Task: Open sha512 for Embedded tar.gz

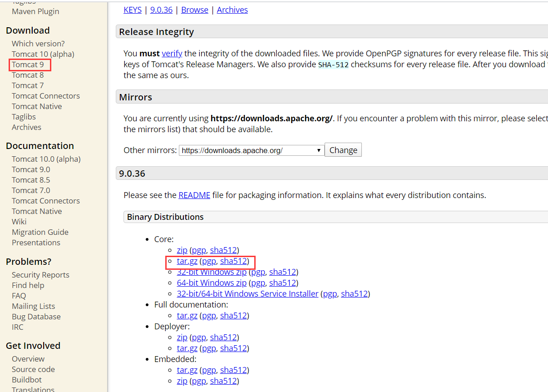Action: (x=233, y=370)
